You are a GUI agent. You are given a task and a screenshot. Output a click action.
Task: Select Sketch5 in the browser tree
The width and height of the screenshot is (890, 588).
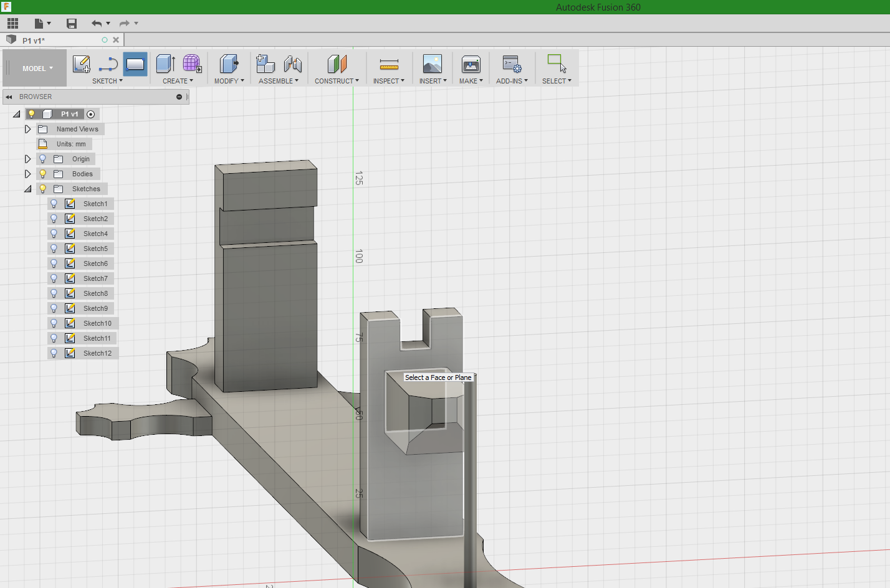click(95, 249)
